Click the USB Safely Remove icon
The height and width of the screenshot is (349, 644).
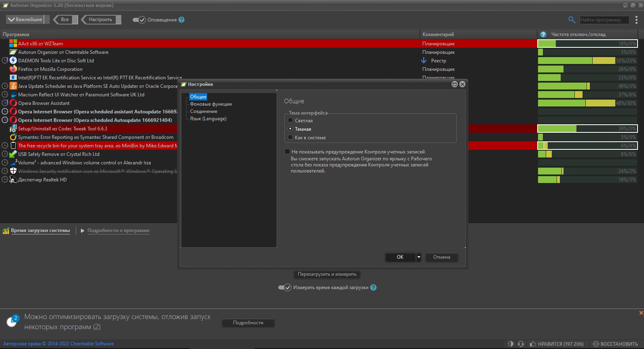point(13,154)
